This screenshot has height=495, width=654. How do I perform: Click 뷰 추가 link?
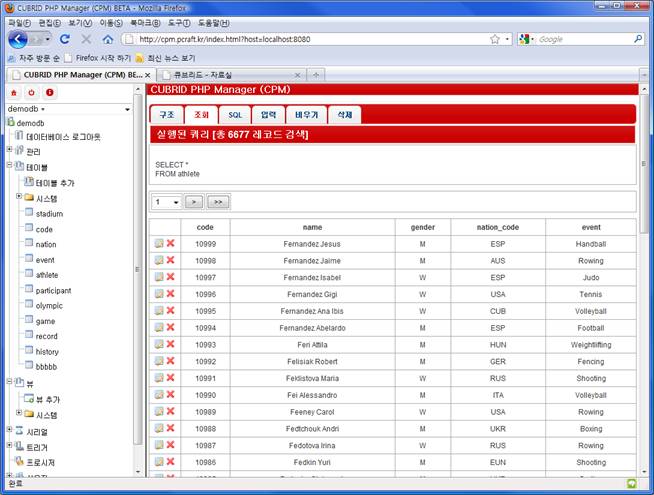click(48, 400)
